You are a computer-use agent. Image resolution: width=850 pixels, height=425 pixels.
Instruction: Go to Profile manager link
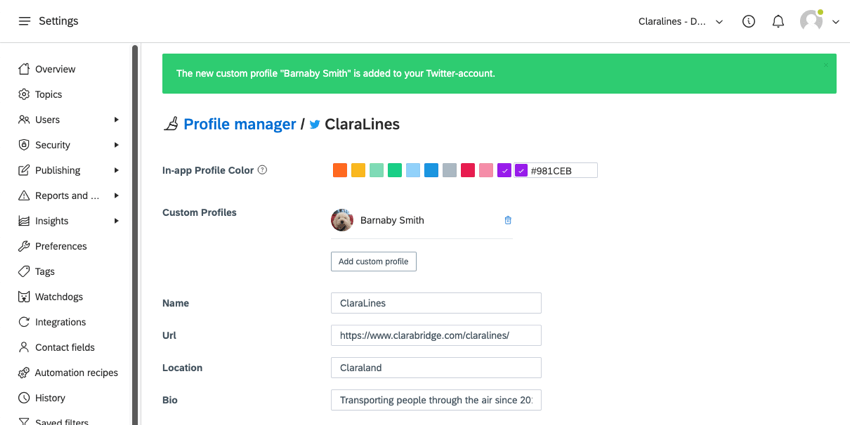pos(240,124)
